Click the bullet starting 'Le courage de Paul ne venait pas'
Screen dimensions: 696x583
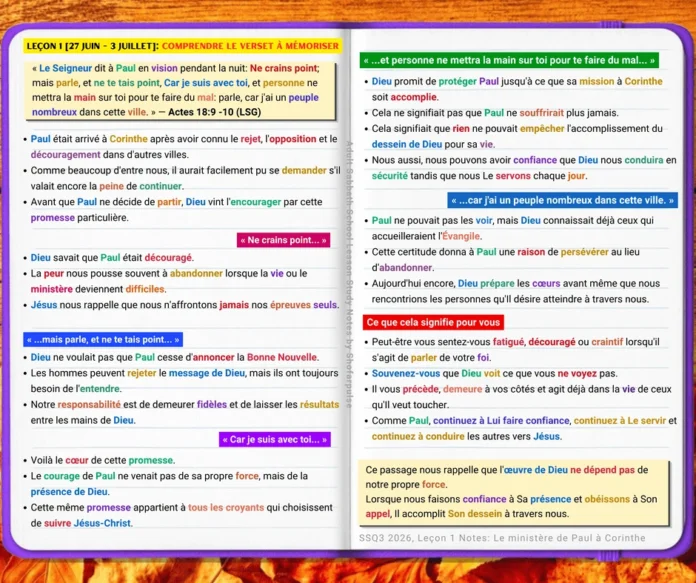166,484
